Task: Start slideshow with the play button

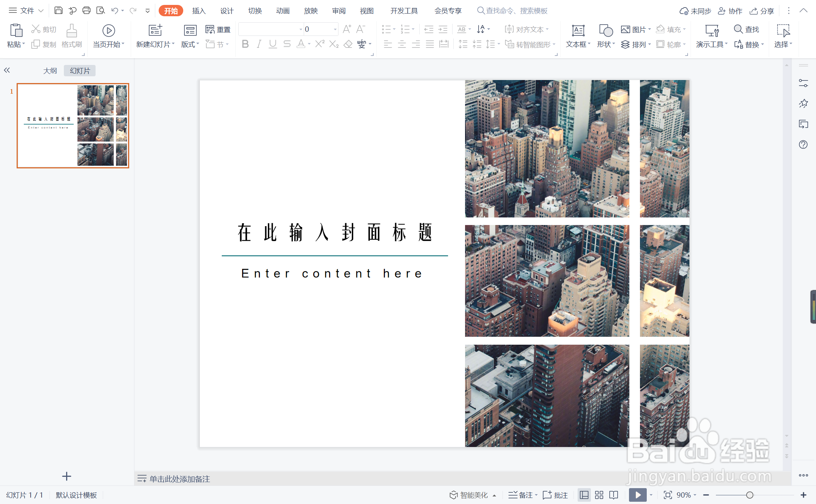Action: click(x=638, y=495)
